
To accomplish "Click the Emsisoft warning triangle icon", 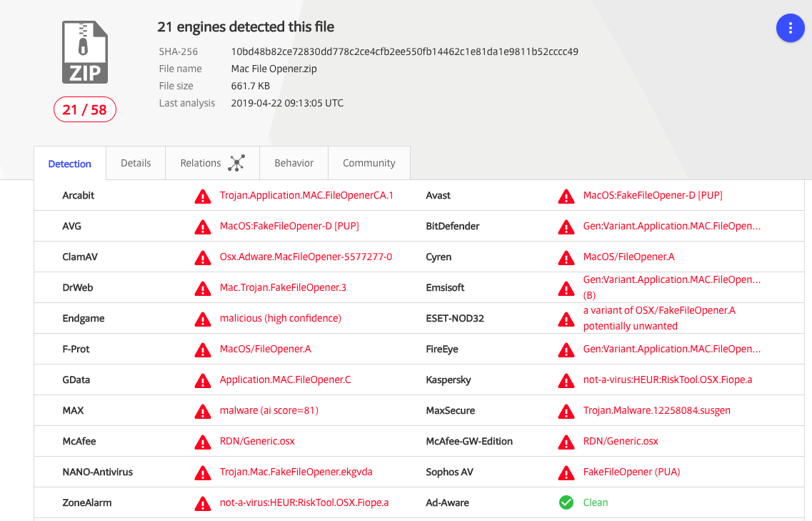I will [x=566, y=289].
